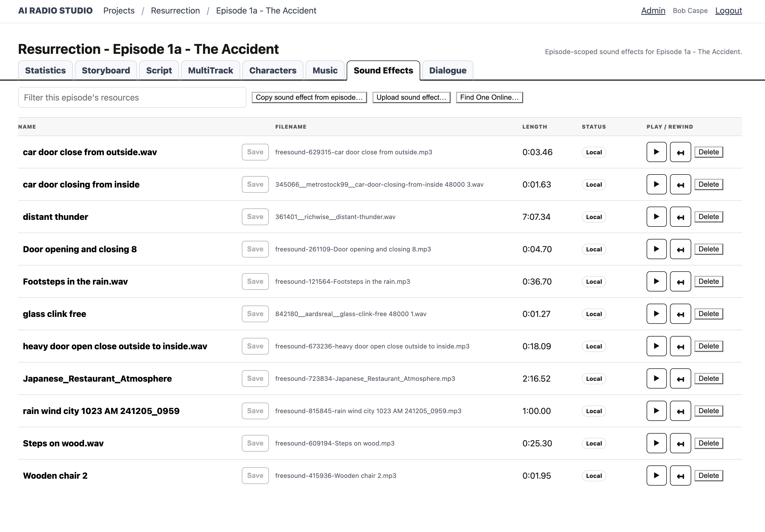Rewind Footsteps in the rain sound

(680, 281)
